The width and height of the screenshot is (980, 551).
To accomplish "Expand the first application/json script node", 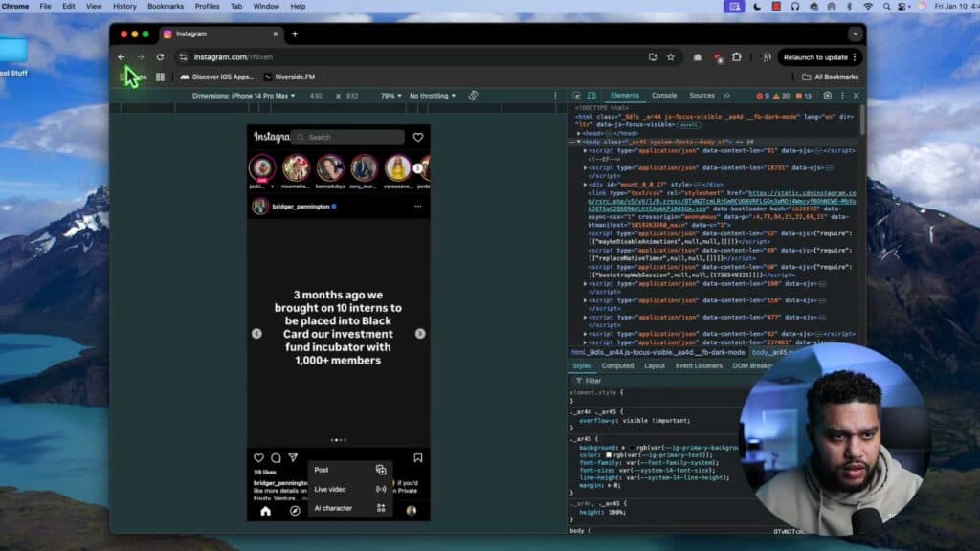I will (x=586, y=150).
